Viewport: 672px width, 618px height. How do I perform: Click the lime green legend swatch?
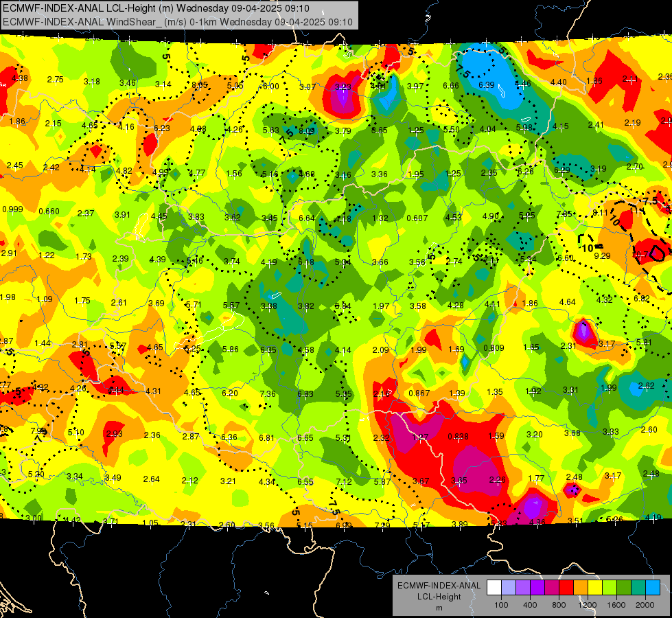[610, 588]
